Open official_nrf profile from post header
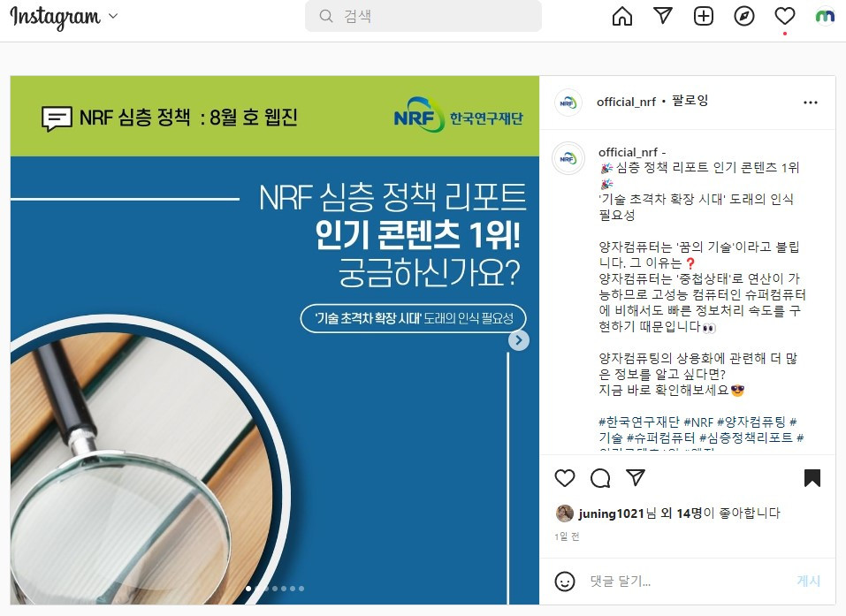 point(626,102)
